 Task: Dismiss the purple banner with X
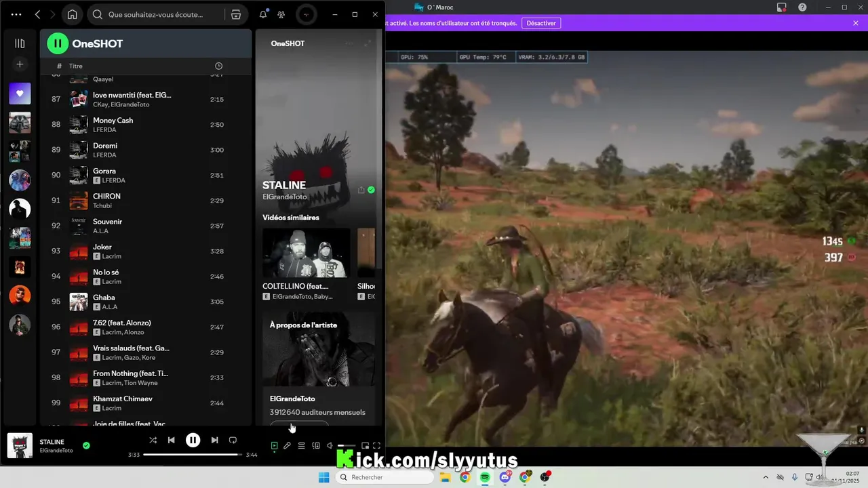pos(856,23)
